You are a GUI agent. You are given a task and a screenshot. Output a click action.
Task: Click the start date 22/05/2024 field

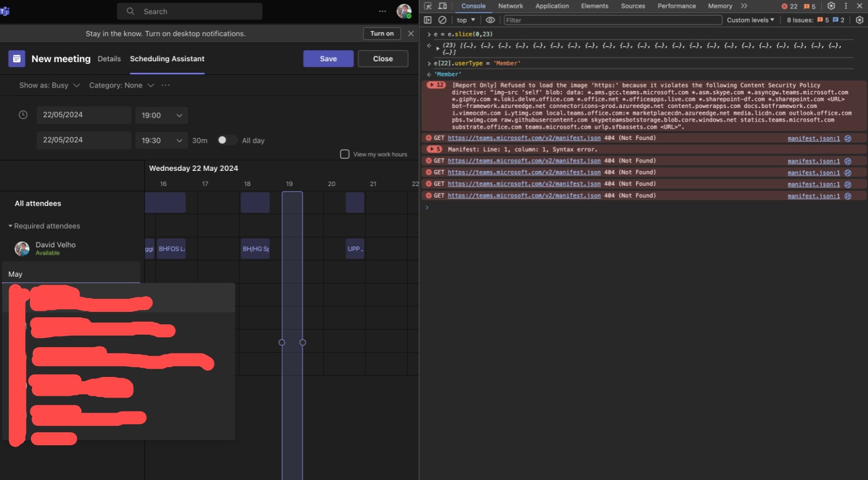click(x=84, y=115)
